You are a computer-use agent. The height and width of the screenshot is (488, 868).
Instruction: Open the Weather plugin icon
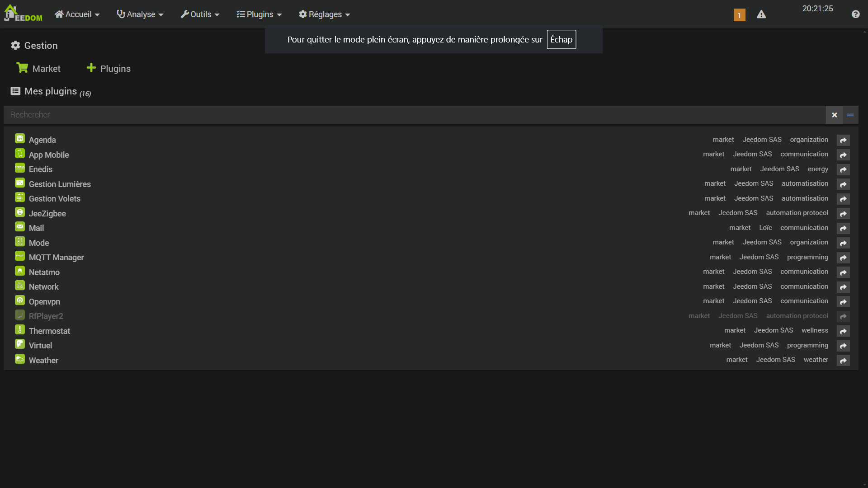click(x=20, y=359)
